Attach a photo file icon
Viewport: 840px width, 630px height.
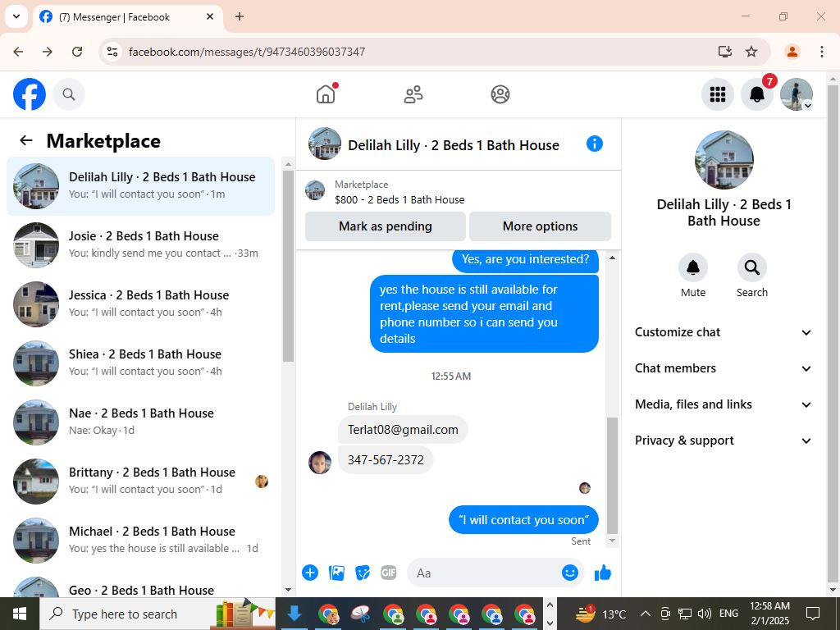[336, 573]
